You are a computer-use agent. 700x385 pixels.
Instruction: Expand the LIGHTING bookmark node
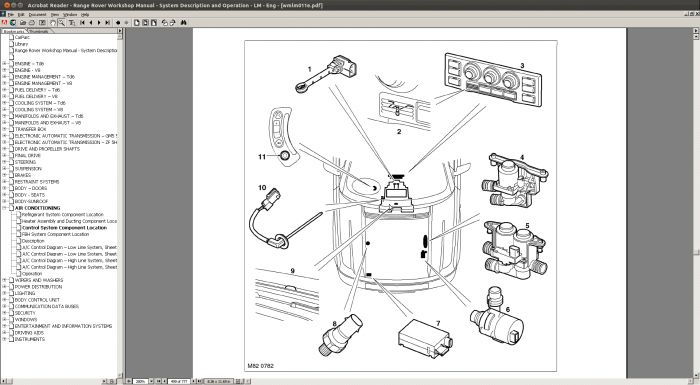point(4,293)
